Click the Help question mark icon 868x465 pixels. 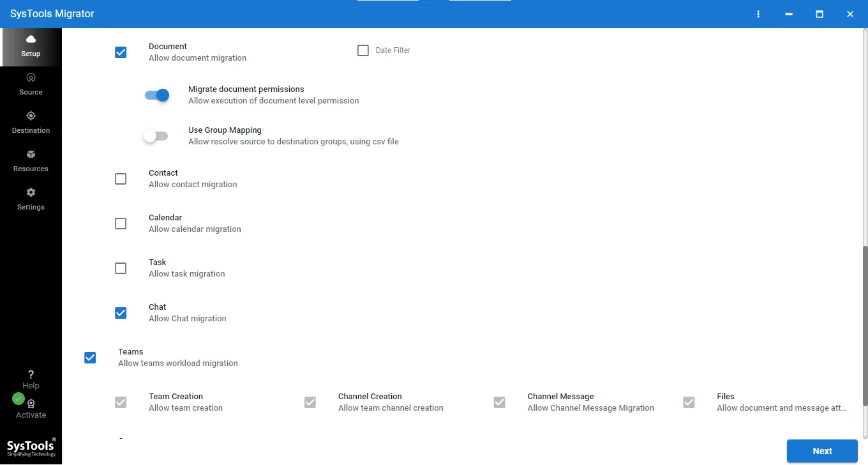click(31, 375)
